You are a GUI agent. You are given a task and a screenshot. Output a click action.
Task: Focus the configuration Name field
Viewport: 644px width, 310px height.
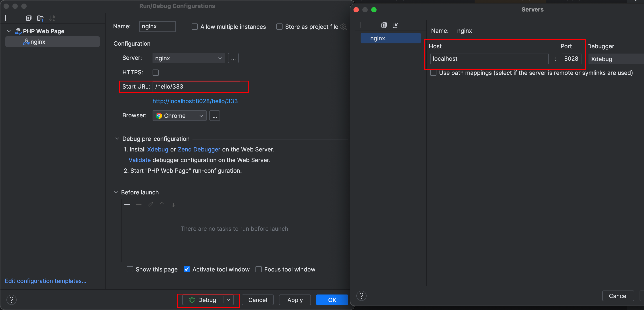coord(157,26)
